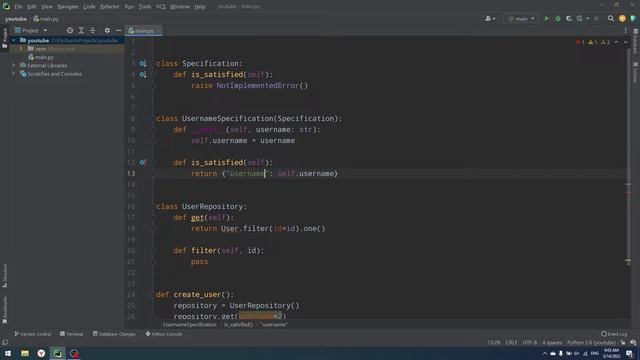
Task: Open the profiler run icon
Action: pos(580,18)
